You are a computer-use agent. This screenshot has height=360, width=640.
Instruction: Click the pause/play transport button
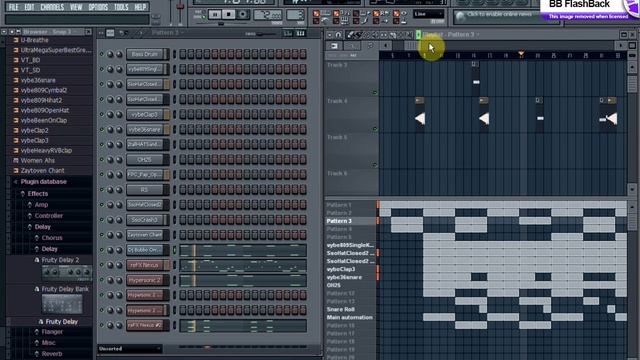click(215, 15)
